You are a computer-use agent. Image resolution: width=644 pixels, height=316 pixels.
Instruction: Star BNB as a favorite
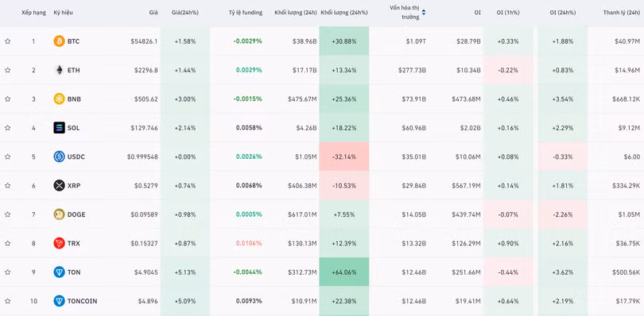[x=7, y=99]
